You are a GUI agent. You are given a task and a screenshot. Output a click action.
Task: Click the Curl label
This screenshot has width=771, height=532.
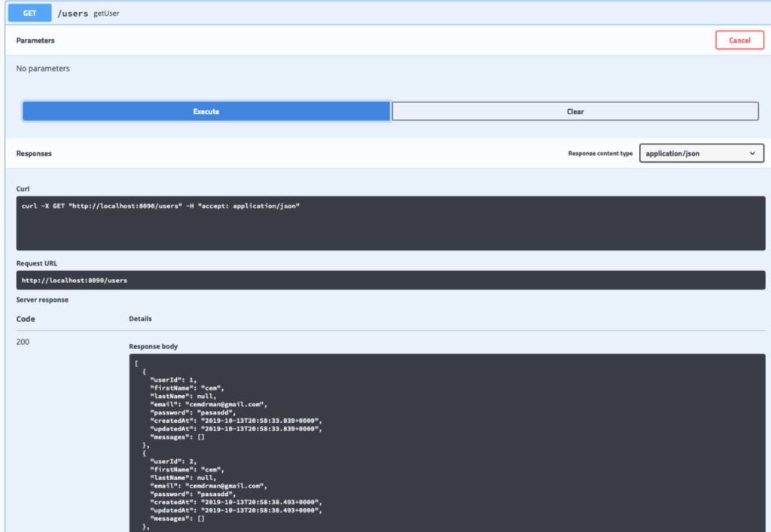23,189
